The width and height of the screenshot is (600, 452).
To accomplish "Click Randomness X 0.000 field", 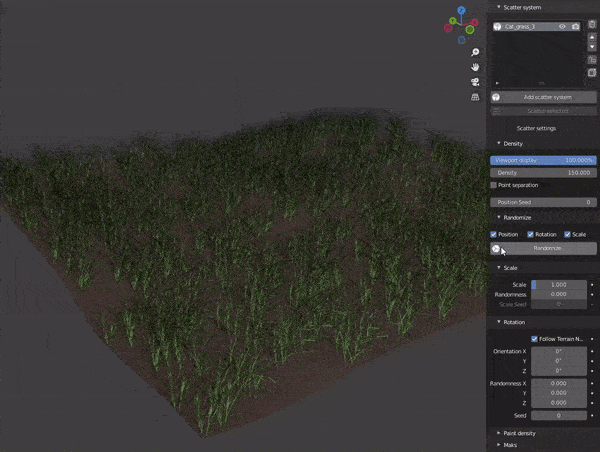I will click(559, 383).
